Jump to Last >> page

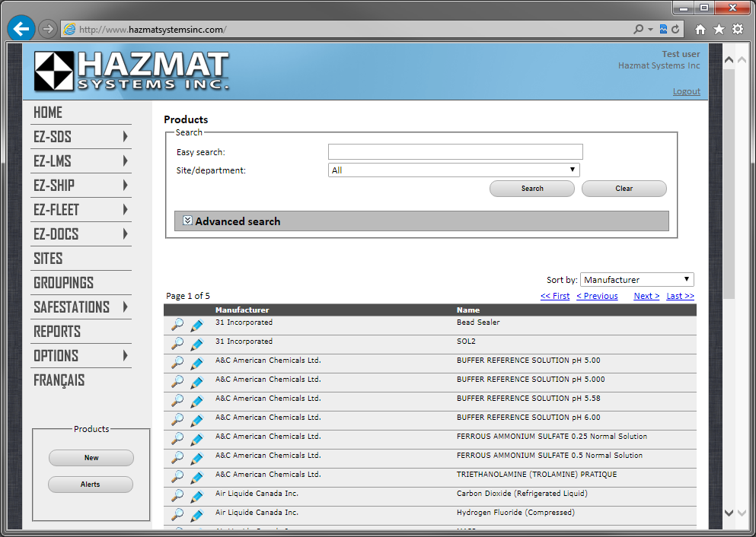pyautogui.click(x=680, y=296)
